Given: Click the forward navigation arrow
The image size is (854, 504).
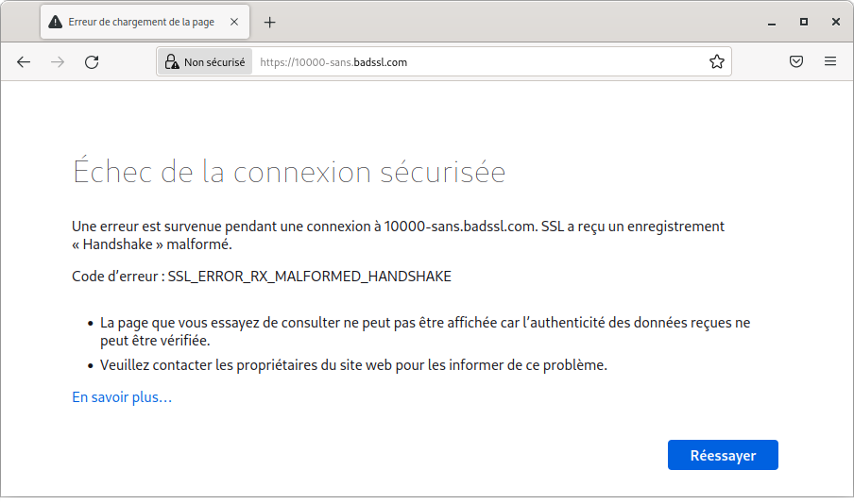Looking at the screenshot, I should (x=58, y=62).
